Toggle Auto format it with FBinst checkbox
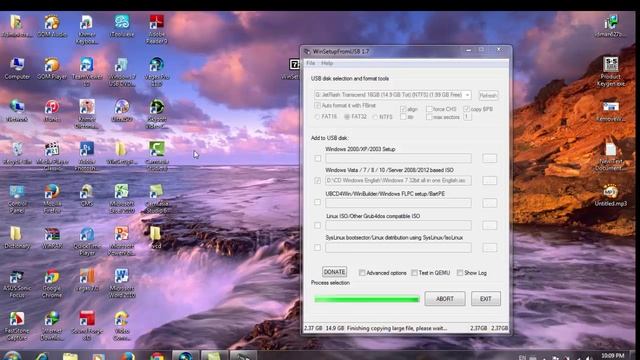 point(317,105)
